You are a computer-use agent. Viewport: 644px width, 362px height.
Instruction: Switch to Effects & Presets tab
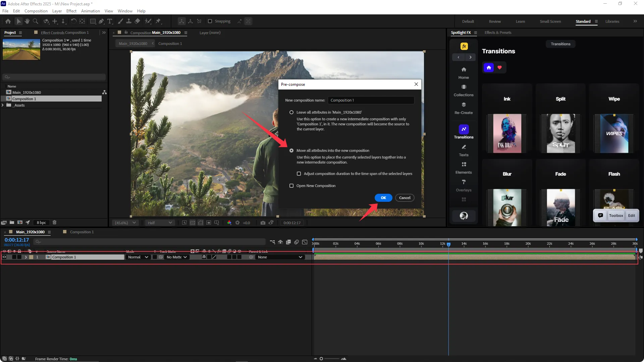[x=498, y=33]
